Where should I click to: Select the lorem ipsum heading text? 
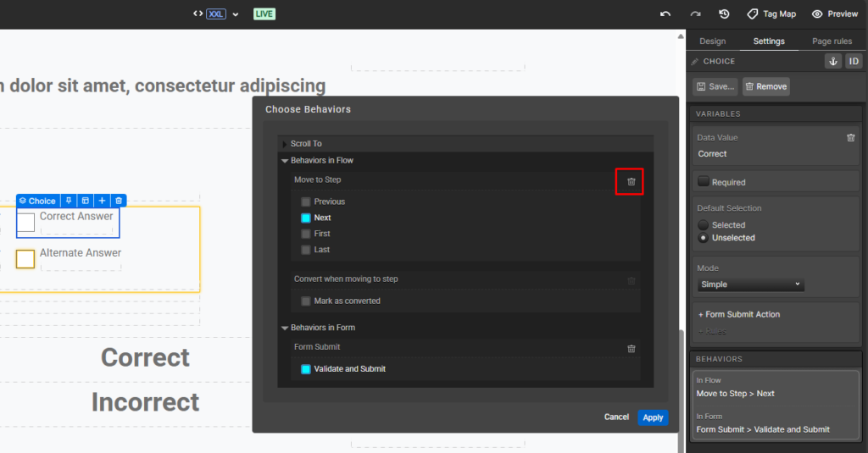pyautogui.click(x=163, y=86)
